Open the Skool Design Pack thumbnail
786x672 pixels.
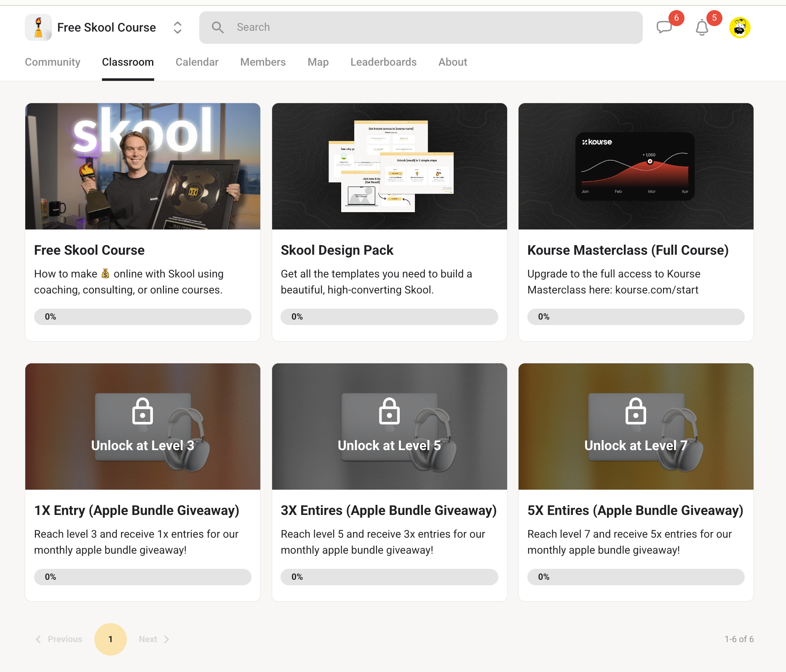point(389,166)
